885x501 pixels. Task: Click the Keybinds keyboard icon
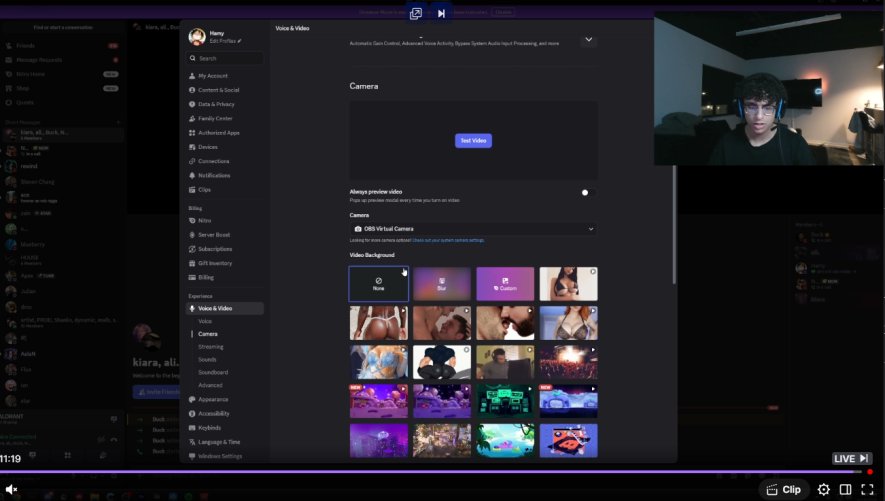point(192,428)
